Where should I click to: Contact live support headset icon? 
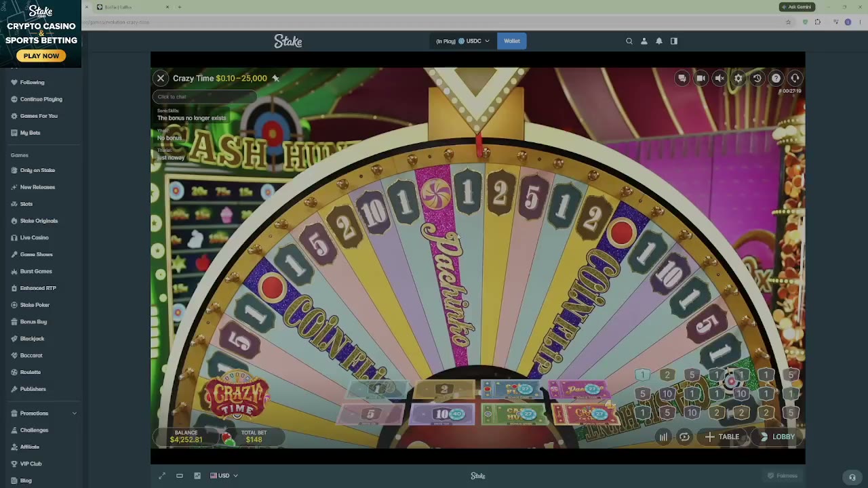click(x=795, y=78)
